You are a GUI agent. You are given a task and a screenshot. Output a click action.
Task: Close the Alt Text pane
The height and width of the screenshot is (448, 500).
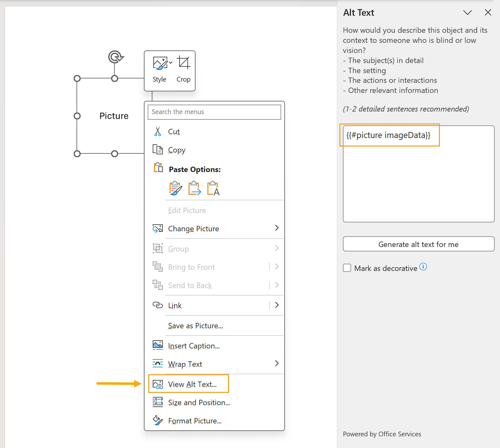488,12
